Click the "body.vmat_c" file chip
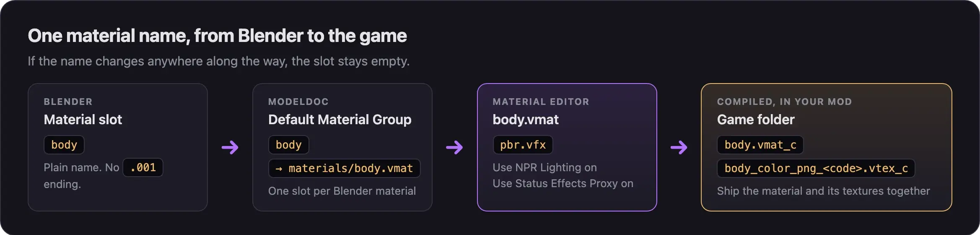This screenshot has width=980, height=235. tap(760, 145)
